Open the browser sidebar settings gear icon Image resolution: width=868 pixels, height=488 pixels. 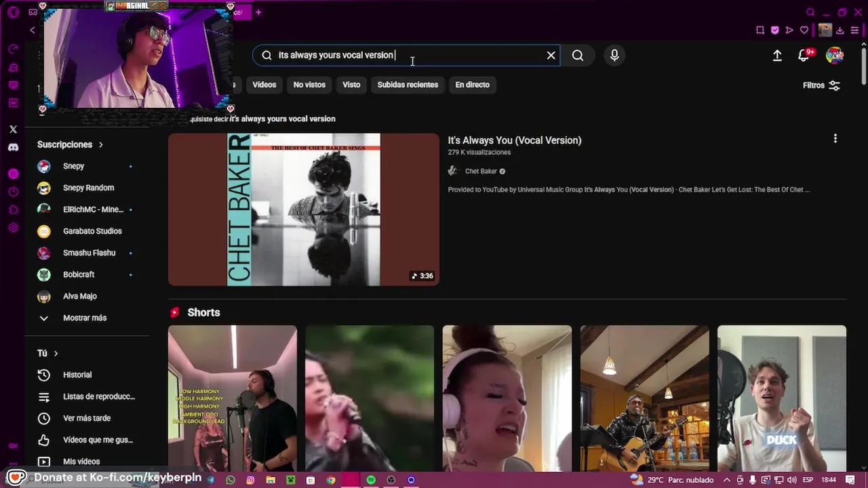[13, 228]
